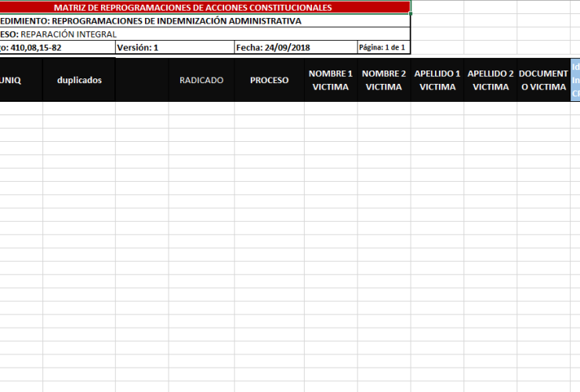
Task: Select the 'NOMBRE 2 VICTIMA' header
Action: (384, 80)
